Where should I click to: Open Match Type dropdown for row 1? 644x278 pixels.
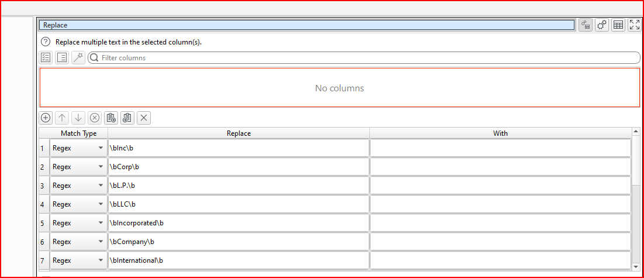[x=78, y=148]
